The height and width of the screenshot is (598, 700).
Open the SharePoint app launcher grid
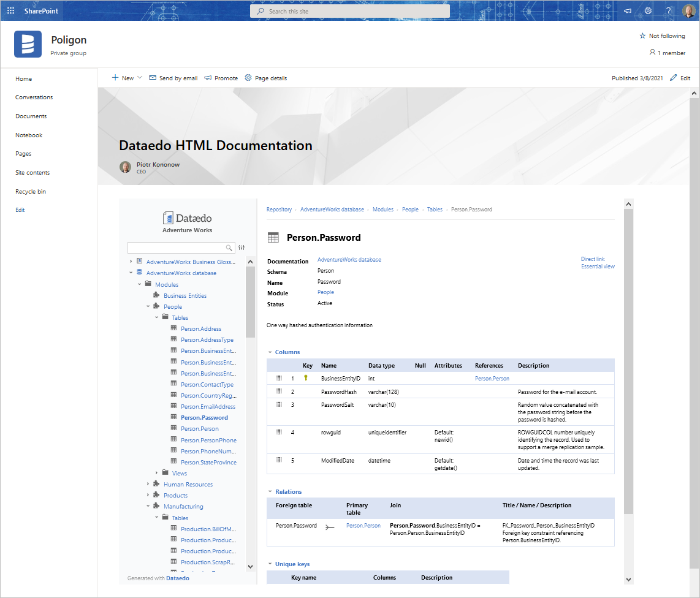[11, 11]
